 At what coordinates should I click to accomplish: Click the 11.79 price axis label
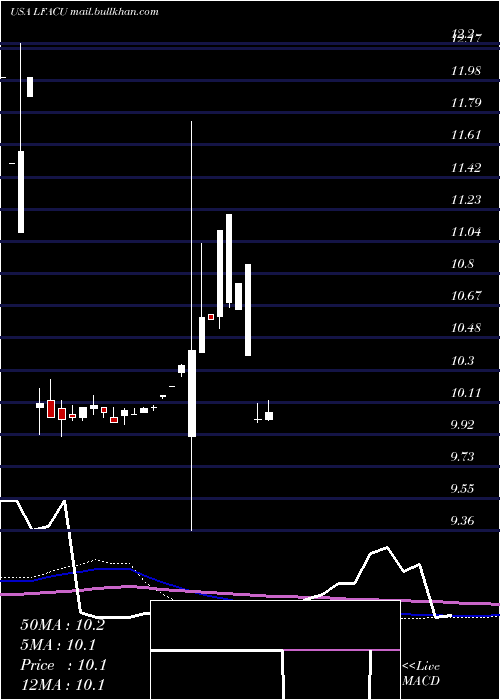[x=466, y=103]
